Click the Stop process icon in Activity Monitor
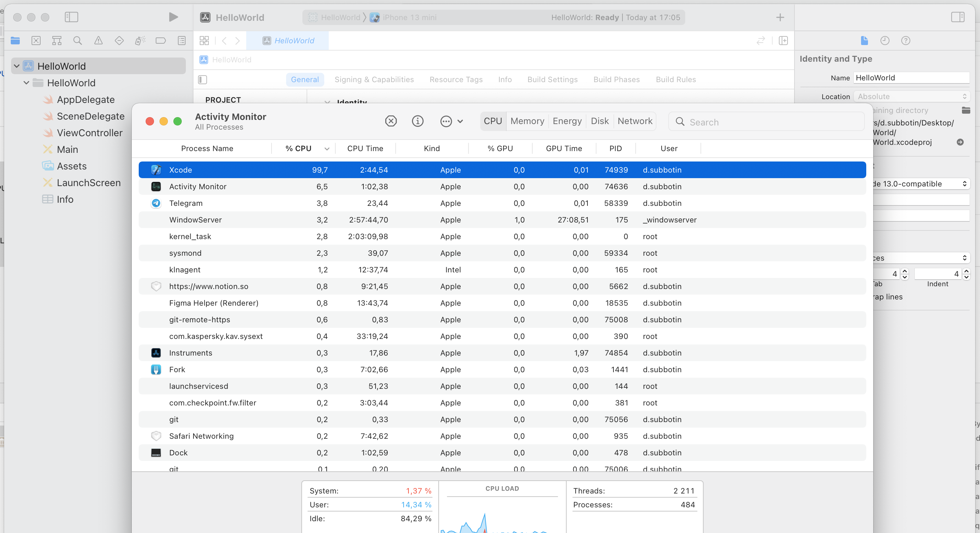980x533 pixels. click(x=391, y=121)
